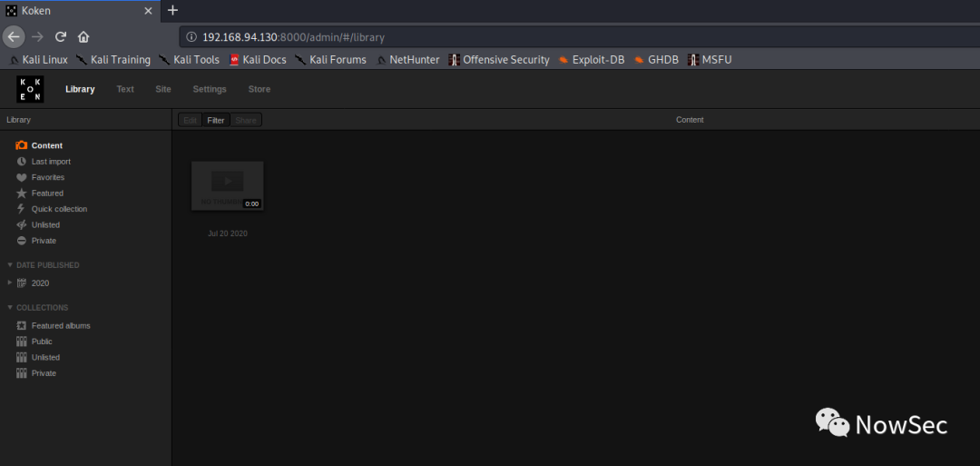
Task: Click the Private collection album icon
Action: [21, 373]
